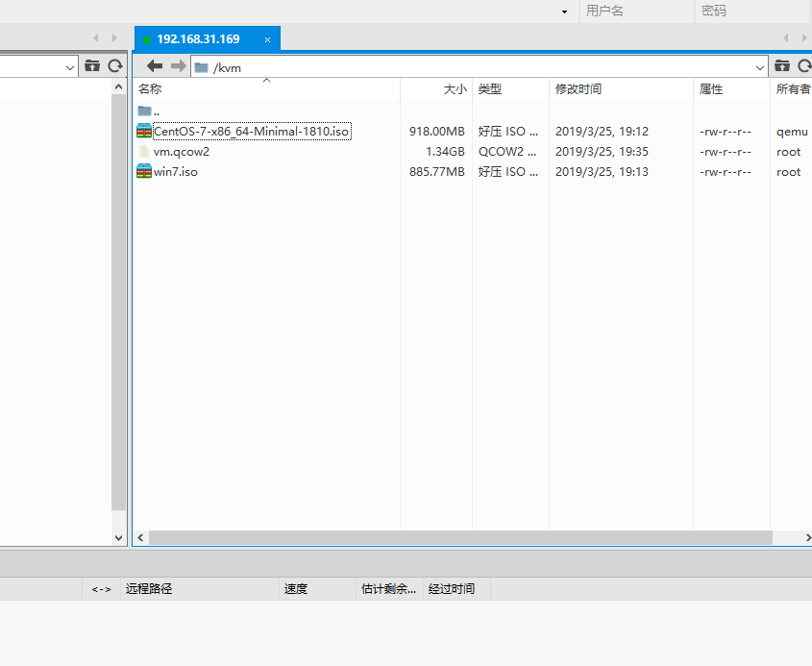The height and width of the screenshot is (666, 812).
Task: Click the local pane's scroll down arrow
Action: (118, 537)
